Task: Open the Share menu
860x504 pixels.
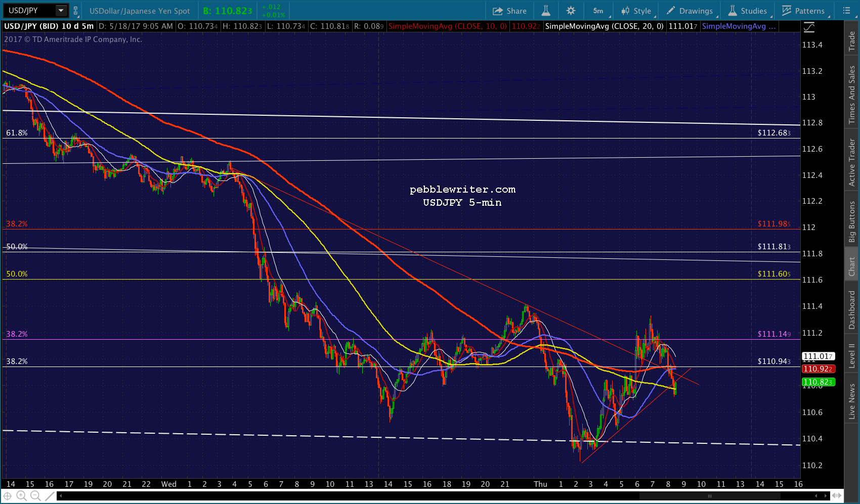Action: pos(509,11)
